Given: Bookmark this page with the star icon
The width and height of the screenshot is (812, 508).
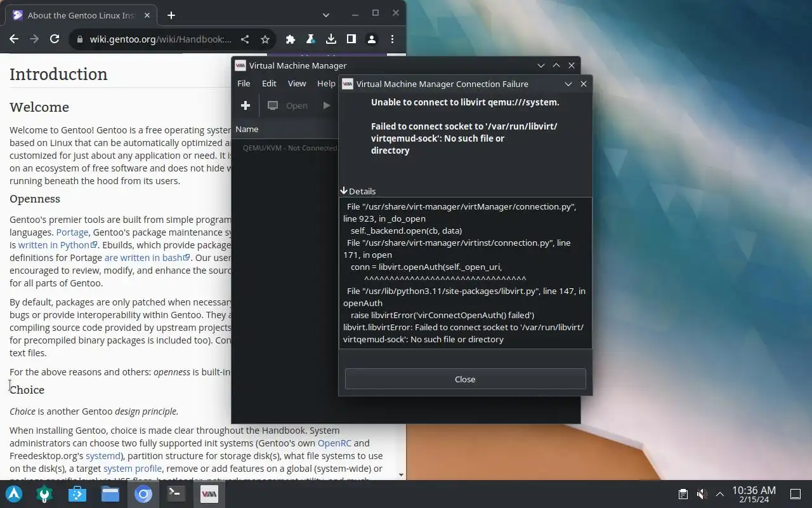Looking at the screenshot, I should point(265,39).
